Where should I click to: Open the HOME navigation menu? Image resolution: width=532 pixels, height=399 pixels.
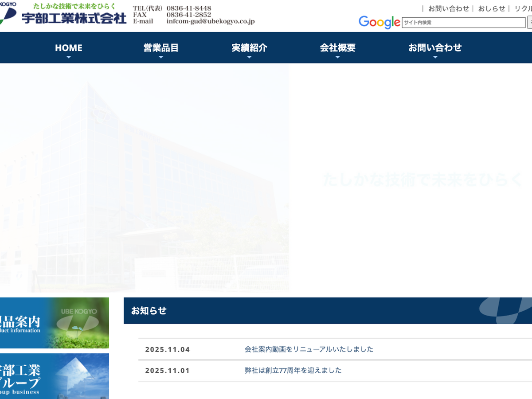click(x=68, y=47)
